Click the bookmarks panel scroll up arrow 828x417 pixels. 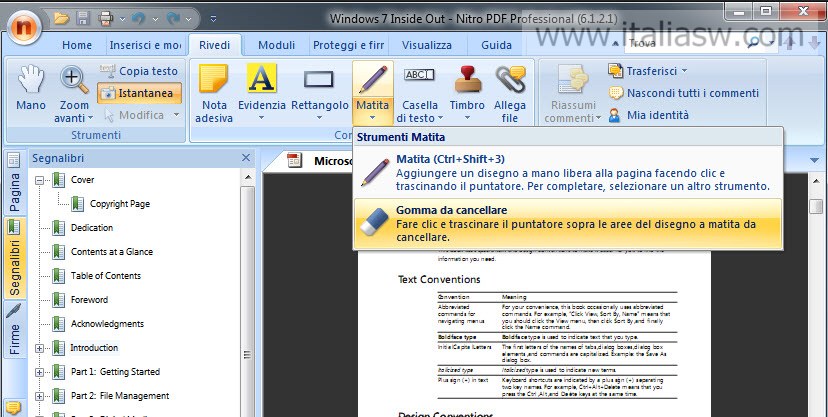[248, 177]
